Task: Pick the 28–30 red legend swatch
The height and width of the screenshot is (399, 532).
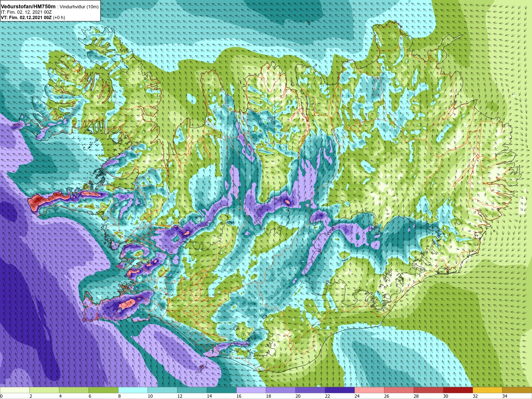Action: tap(428, 390)
